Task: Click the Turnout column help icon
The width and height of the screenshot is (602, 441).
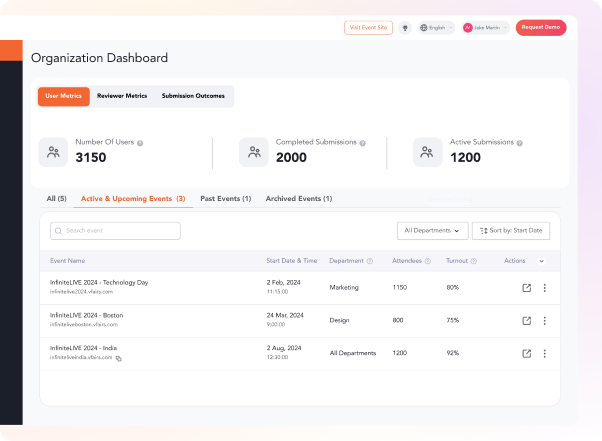Action: pyautogui.click(x=474, y=261)
